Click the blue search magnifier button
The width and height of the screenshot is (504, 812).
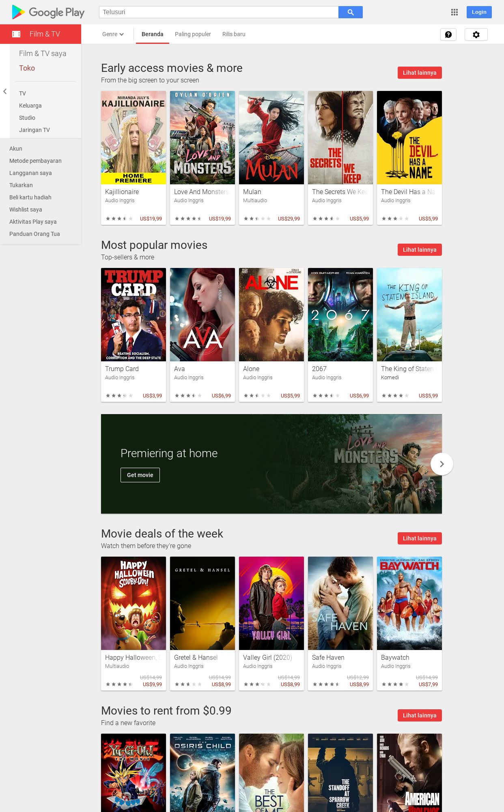(x=351, y=12)
